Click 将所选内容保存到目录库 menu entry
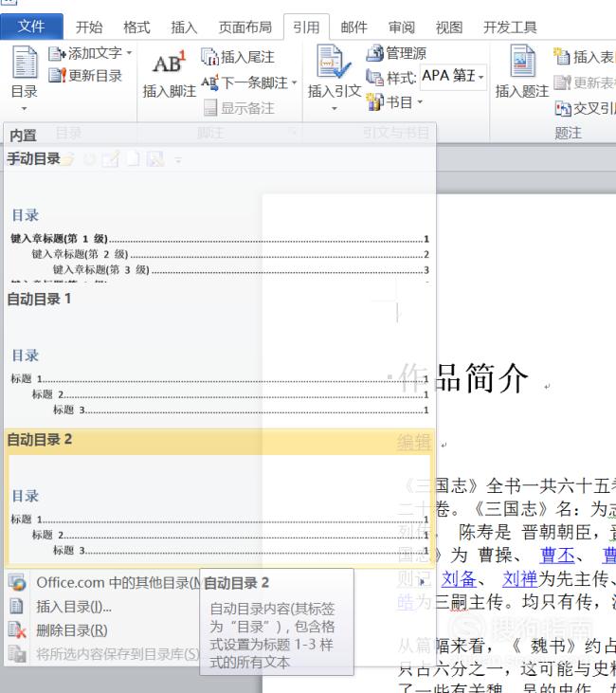Viewport: 616px width, 693px height. pyautogui.click(x=118, y=654)
